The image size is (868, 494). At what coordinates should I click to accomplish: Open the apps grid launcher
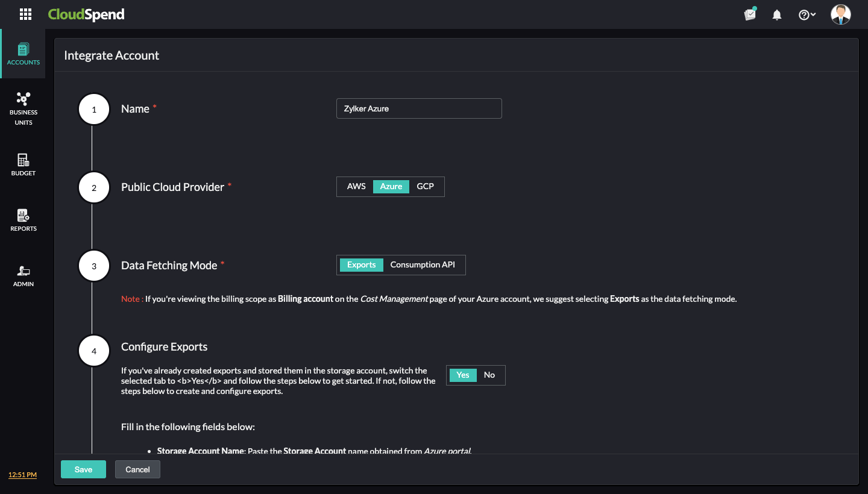(25, 14)
